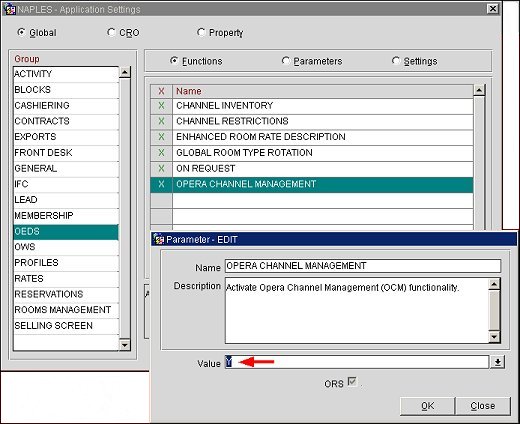Select the CRO radio button
The width and height of the screenshot is (520, 424).
(x=111, y=32)
